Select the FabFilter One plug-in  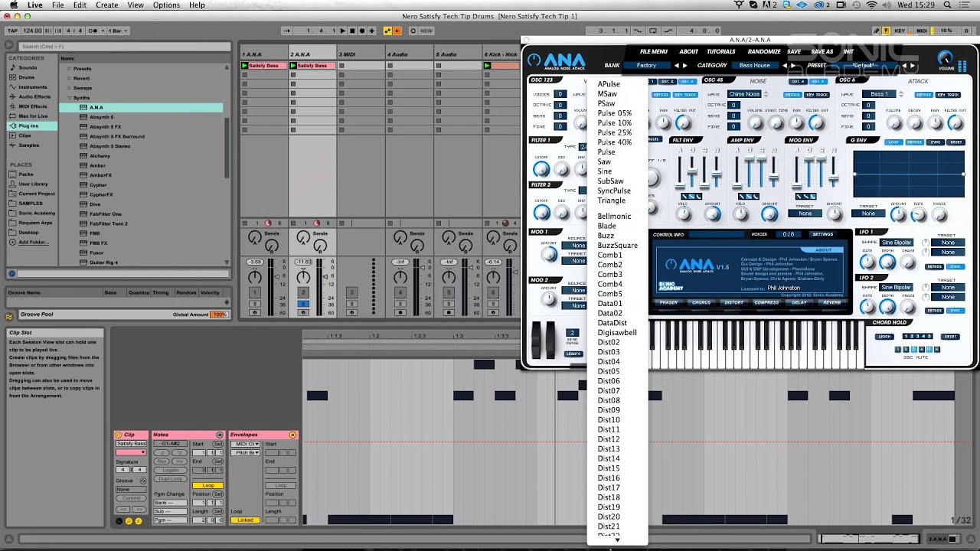point(106,214)
